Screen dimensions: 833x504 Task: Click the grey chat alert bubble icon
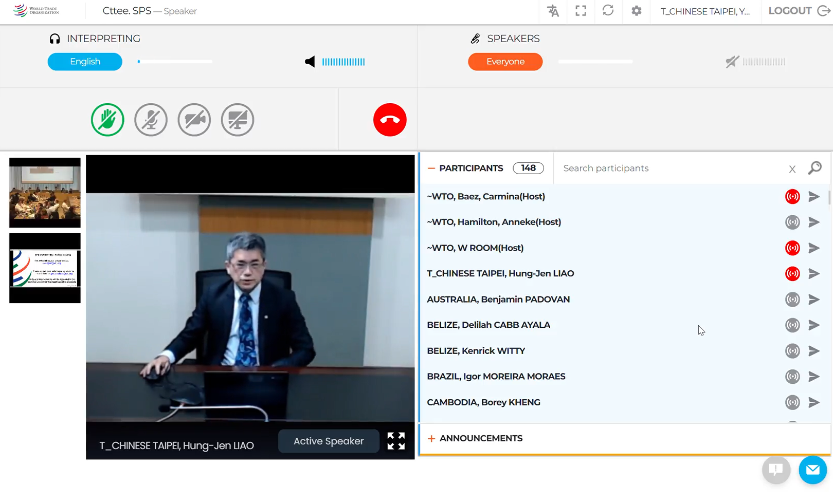776,470
